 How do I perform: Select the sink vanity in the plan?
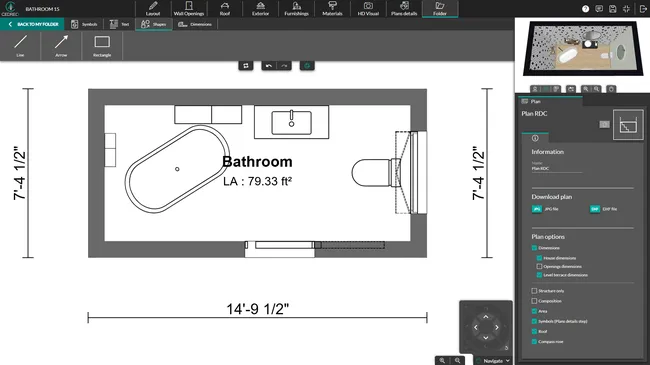coord(291,122)
